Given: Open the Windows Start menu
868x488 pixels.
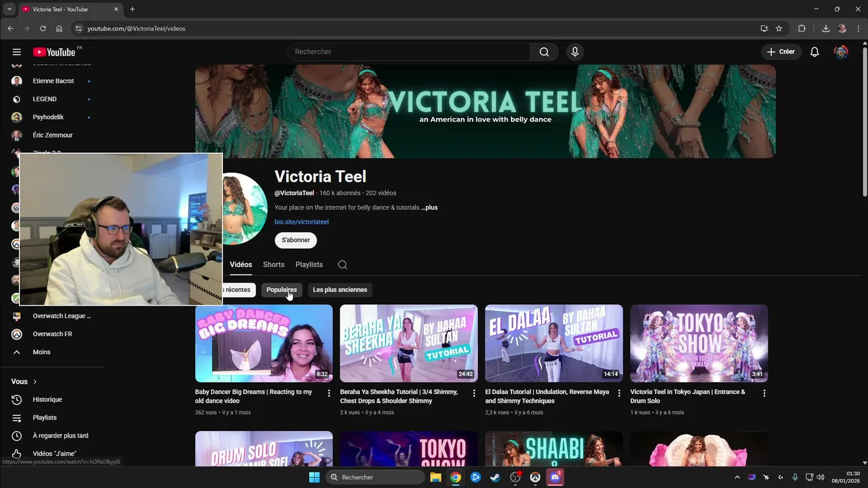Looking at the screenshot, I should [314, 477].
